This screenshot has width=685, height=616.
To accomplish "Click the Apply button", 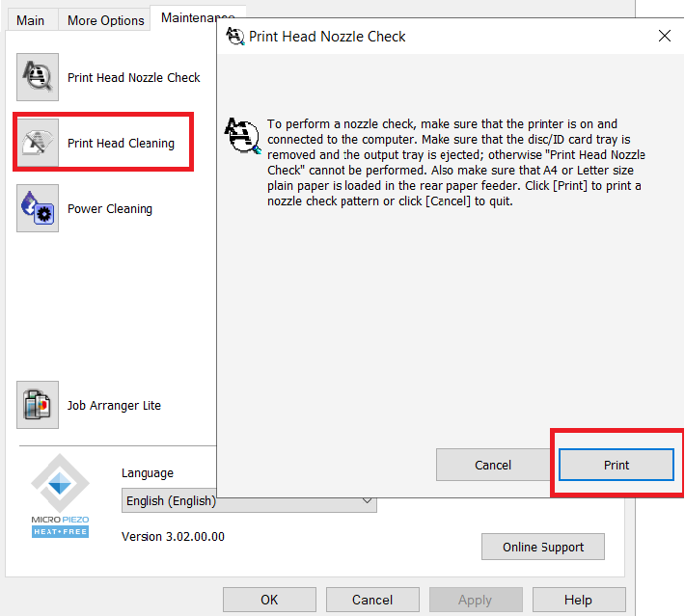I will (475, 600).
